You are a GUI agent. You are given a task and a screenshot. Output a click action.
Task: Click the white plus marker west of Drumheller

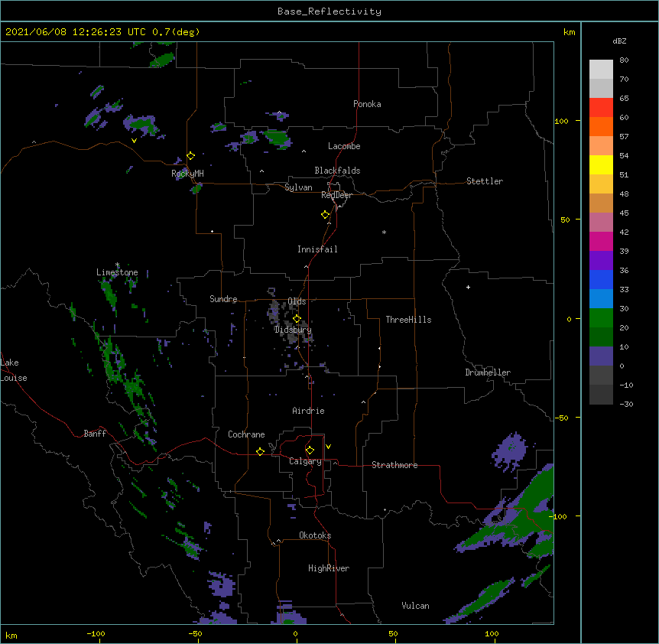pyautogui.click(x=468, y=287)
